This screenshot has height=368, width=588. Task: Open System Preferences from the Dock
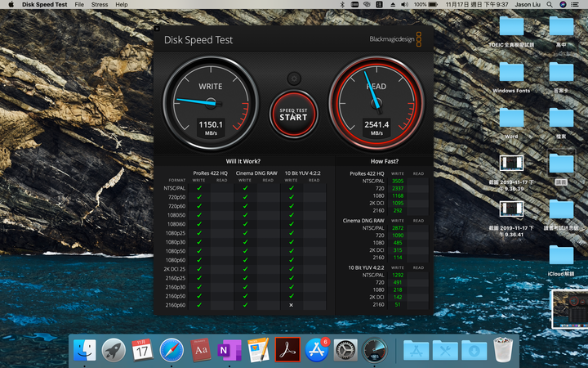tap(345, 350)
